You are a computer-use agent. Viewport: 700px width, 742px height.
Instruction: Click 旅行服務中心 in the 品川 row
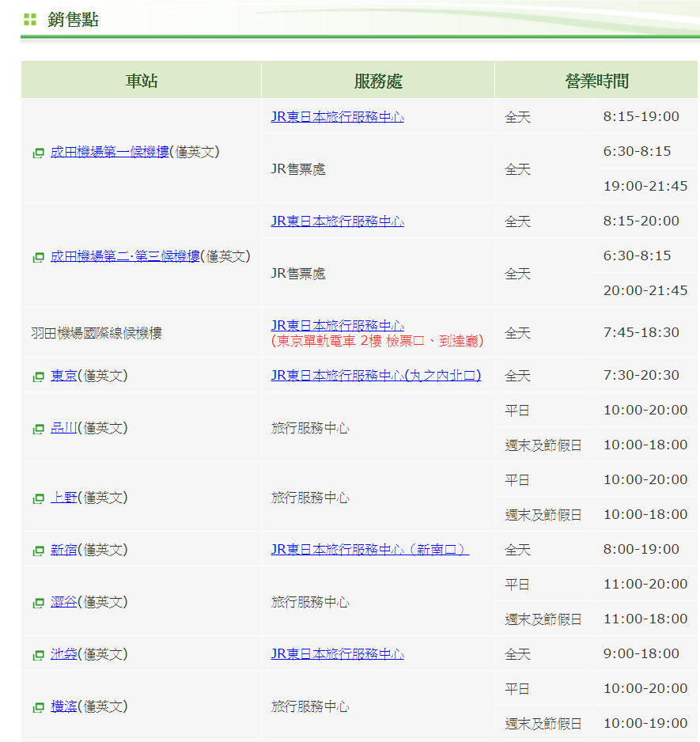[x=310, y=428]
